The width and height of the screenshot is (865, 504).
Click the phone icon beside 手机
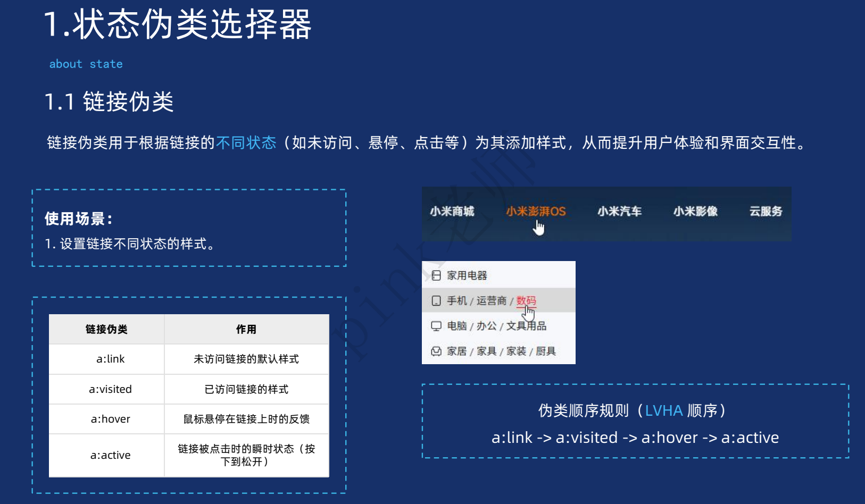click(436, 301)
